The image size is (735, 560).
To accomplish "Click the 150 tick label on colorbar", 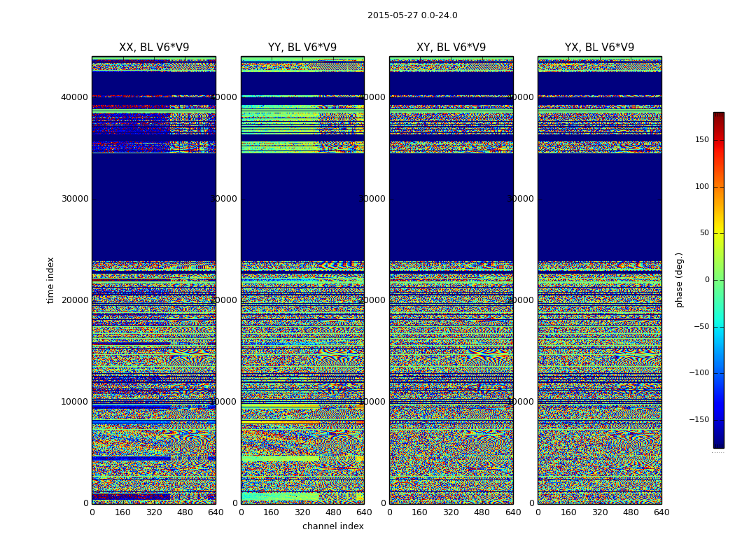I will [701, 140].
